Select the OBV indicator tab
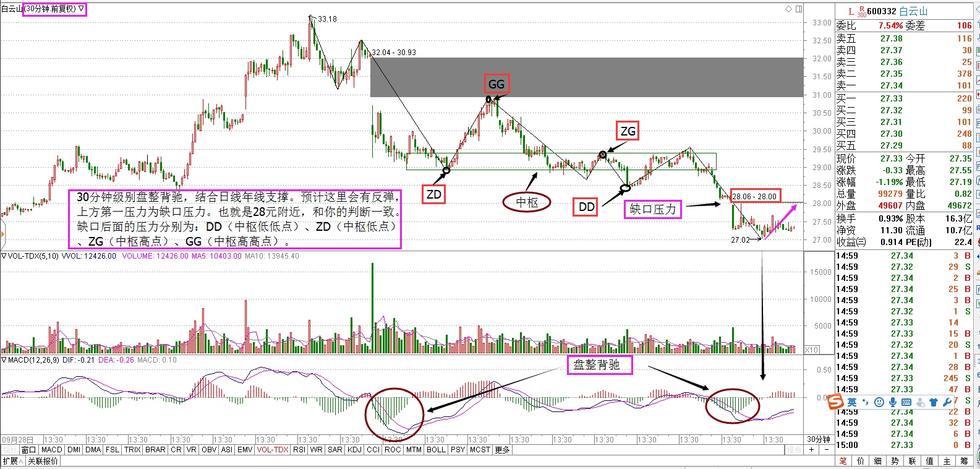This screenshot has height=469, width=980. (209, 450)
